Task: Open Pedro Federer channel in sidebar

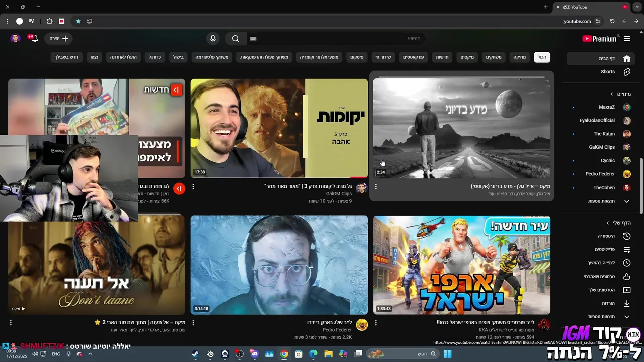Action: coord(602,174)
